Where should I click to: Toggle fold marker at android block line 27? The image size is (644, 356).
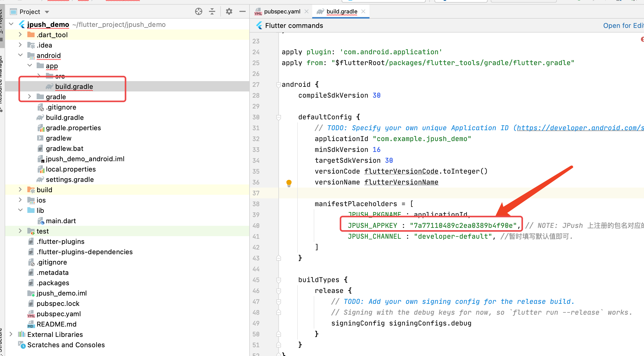click(278, 85)
